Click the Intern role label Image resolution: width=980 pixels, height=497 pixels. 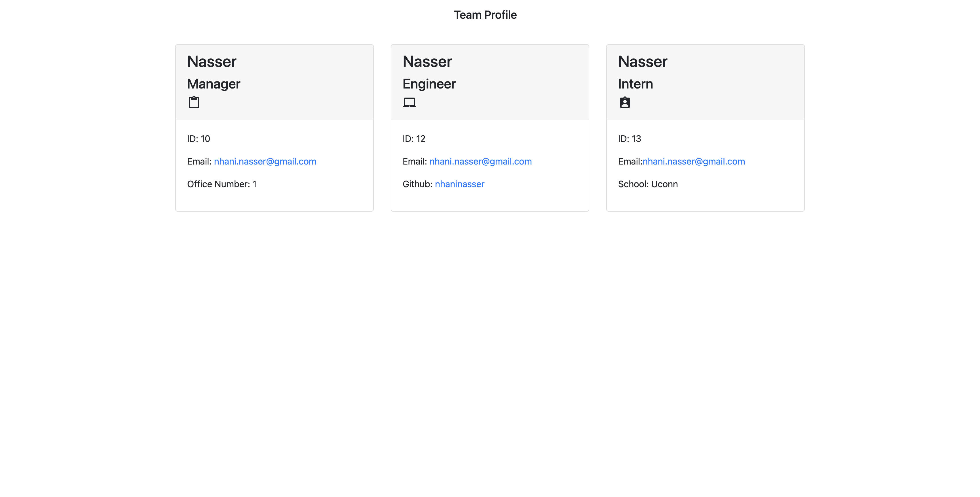(635, 84)
